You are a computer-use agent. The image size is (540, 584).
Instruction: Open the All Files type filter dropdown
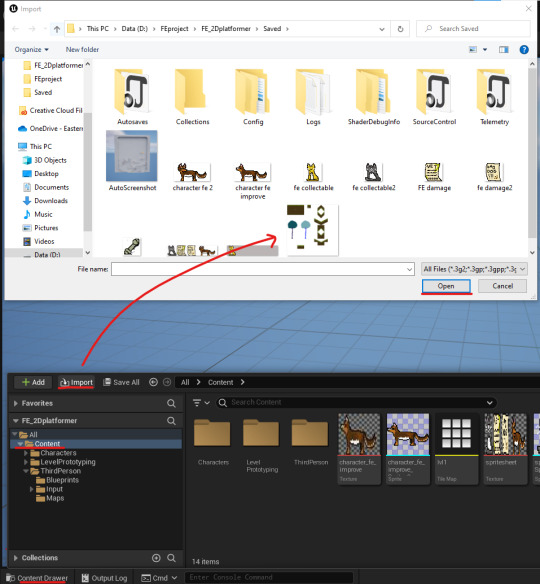474,269
